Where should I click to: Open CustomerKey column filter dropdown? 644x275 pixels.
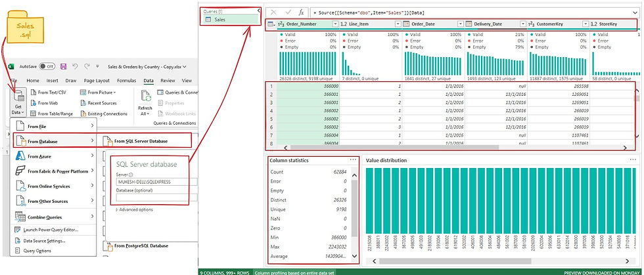pyautogui.click(x=585, y=24)
